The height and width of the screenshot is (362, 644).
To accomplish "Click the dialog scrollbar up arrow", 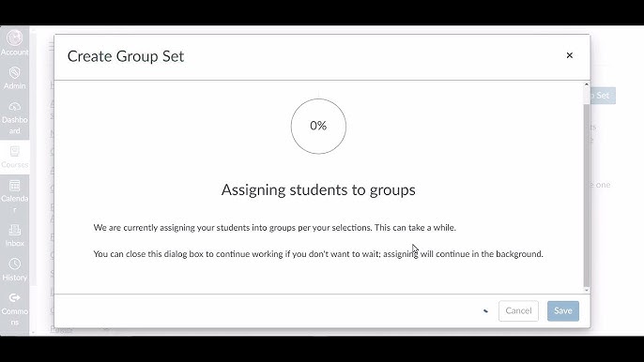I will (587, 84).
